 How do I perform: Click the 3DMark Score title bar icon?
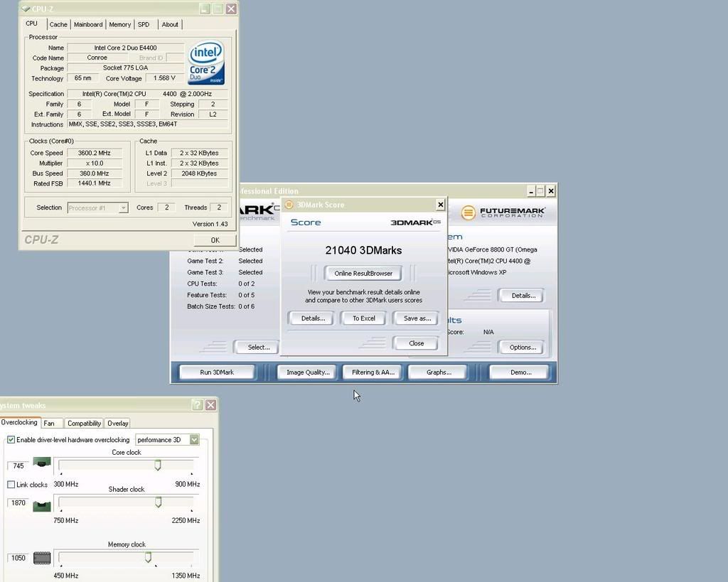tap(289, 205)
